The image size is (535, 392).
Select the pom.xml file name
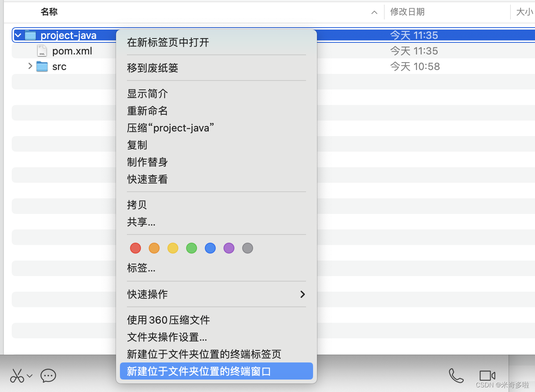tap(72, 51)
